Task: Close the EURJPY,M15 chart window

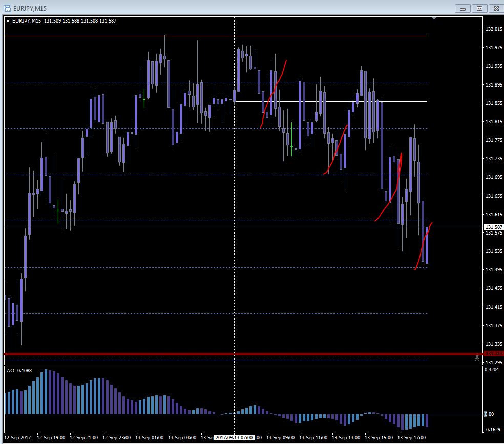Action: coord(496,8)
